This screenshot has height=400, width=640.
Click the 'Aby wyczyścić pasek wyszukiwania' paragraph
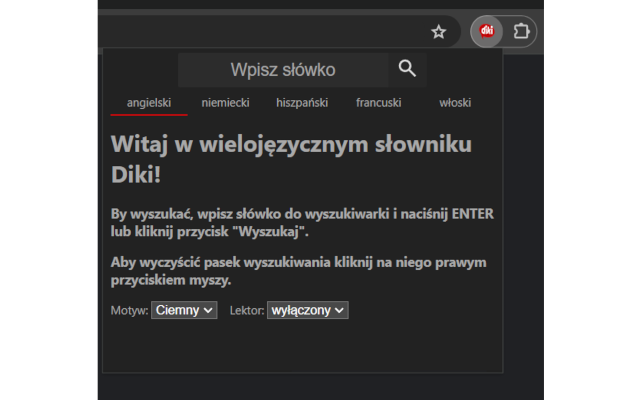point(298,271)
